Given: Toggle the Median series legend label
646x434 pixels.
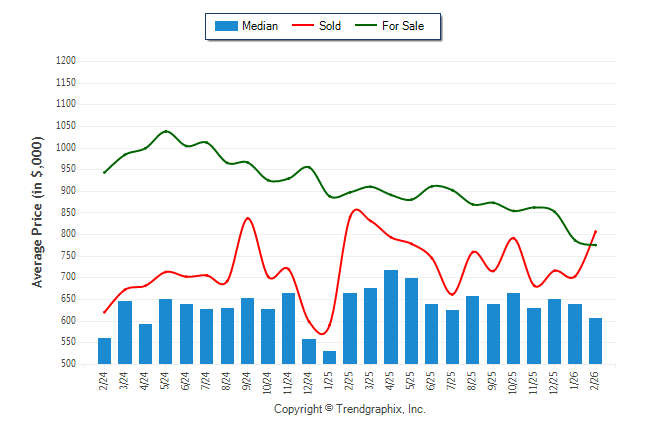Looking at the screenshot, I should (x=260, y=26).
